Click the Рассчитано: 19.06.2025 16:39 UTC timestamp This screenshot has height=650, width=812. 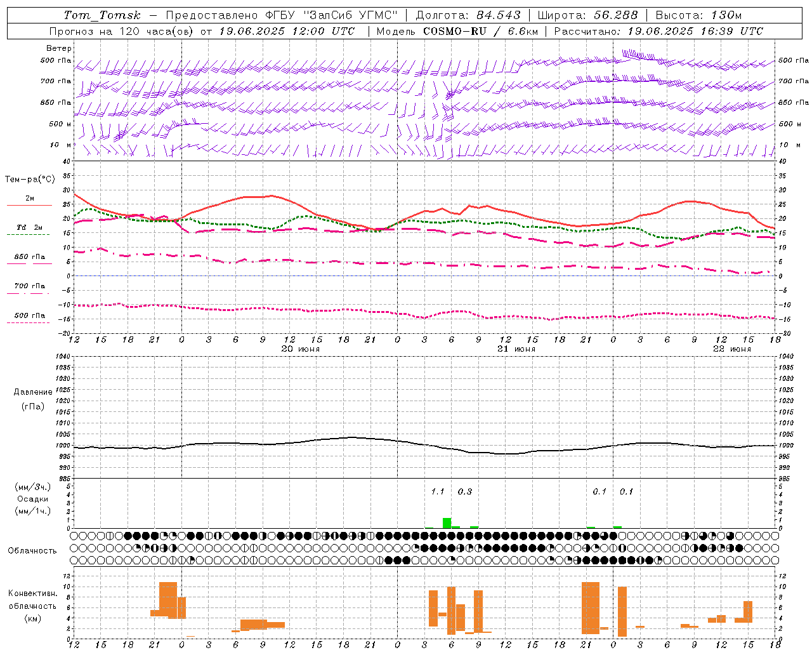[658, 31]
